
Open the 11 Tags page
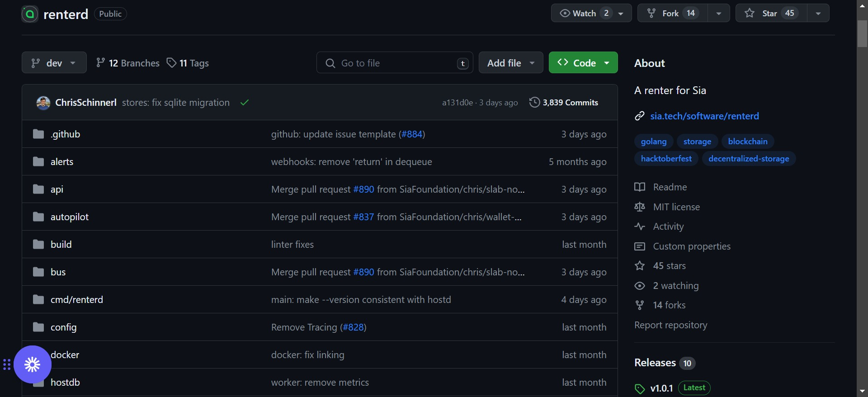point(188,63)
